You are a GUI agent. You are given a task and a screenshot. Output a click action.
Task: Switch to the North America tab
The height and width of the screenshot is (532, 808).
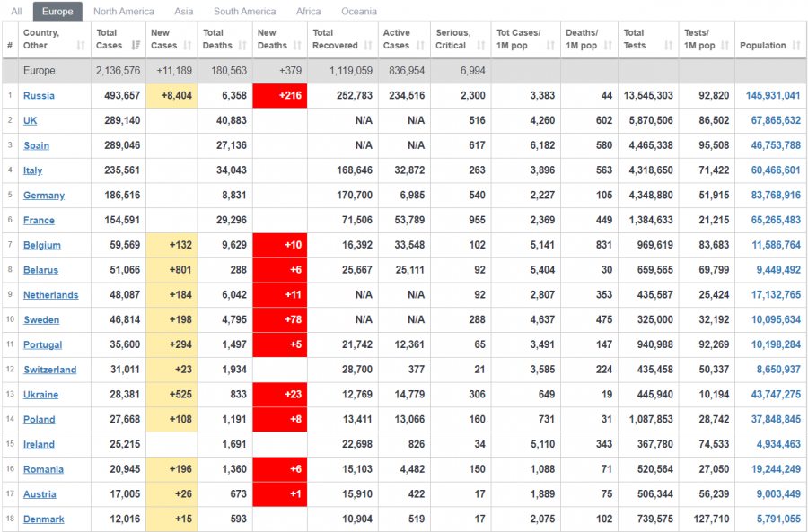click(x=123, y=12)
